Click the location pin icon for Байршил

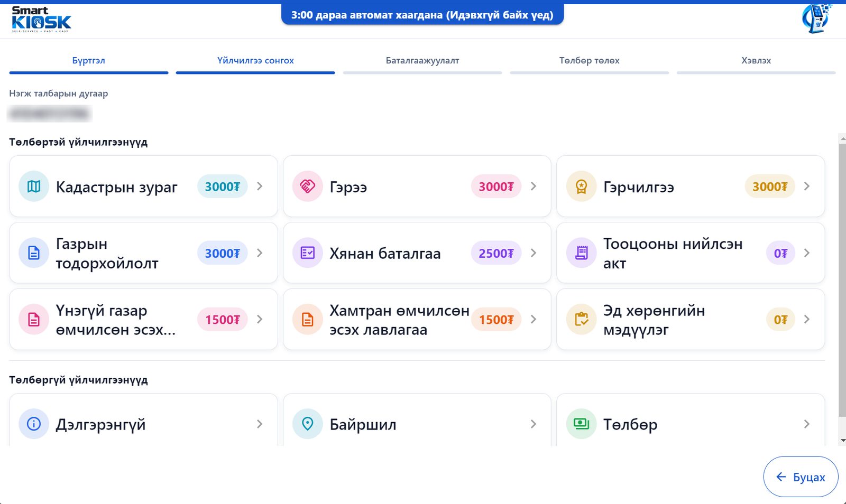click(x=308, y=424)
